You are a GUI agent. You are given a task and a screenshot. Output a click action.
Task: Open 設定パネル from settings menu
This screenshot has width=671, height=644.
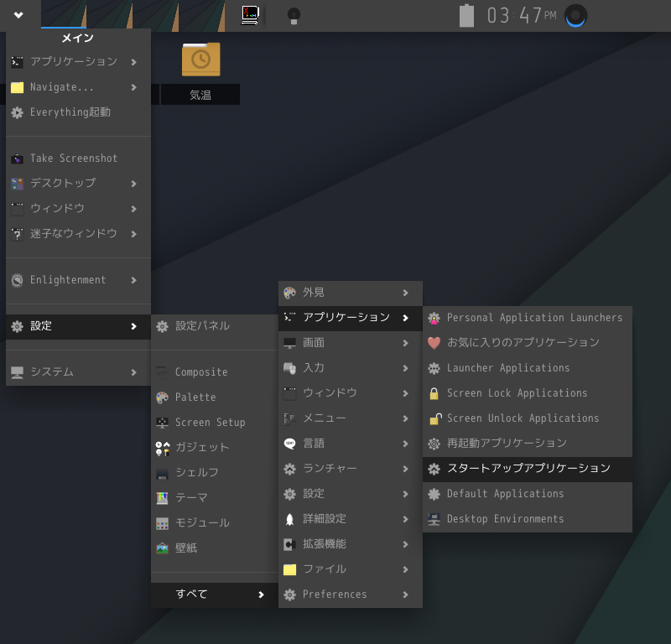(x=215, y=326)
